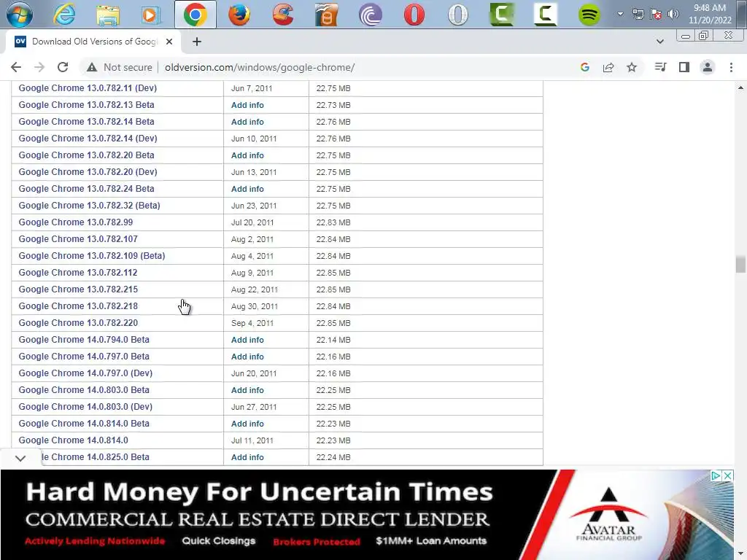The width and height of the screenshot is (747, 560).
Task: Click the volume speaker tray icon
Action: pos(673,15)
